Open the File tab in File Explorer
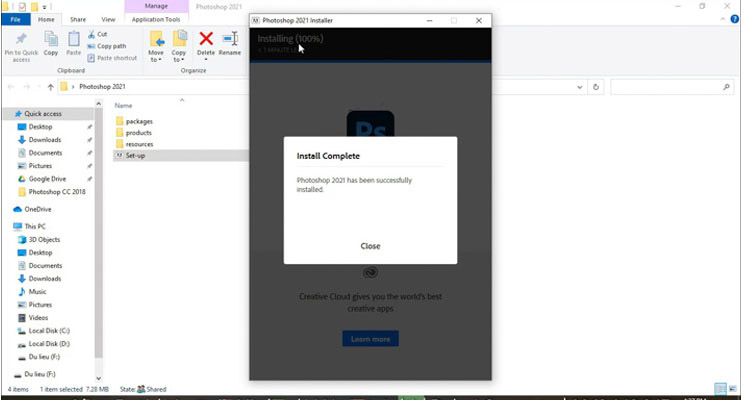The image size is (750, 400). [16, 20]
